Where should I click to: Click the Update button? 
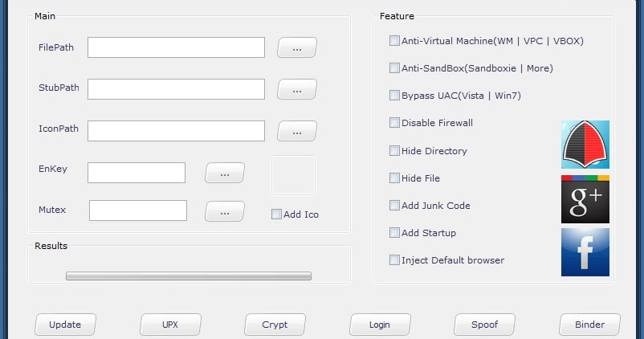tap(65, 325)
